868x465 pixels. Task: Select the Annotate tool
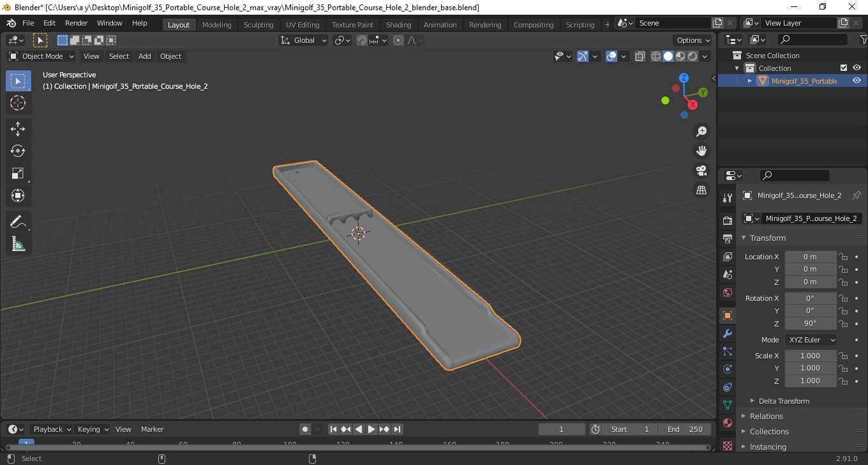18,222
